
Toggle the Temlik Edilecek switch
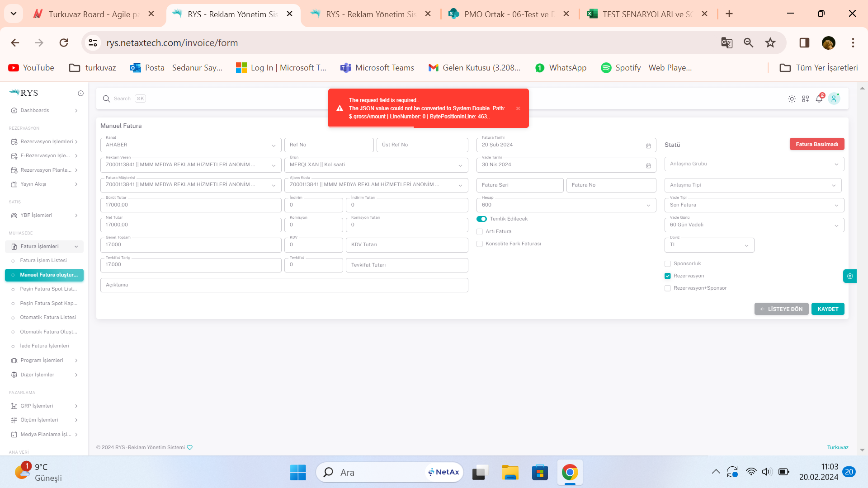(x=481, y=219)
